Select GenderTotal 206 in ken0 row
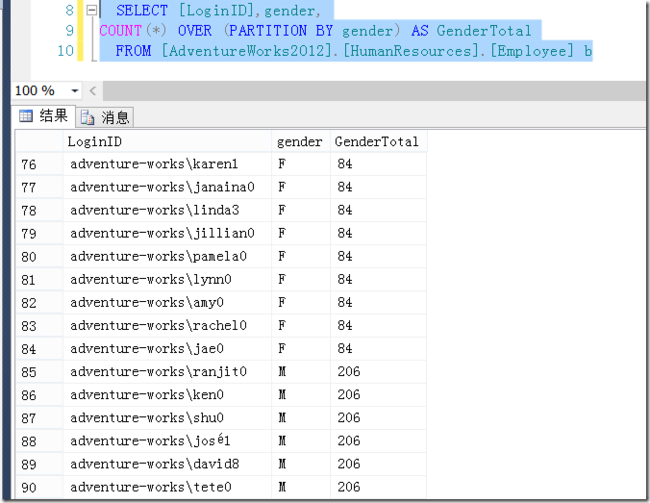 [x=378, y=395]
